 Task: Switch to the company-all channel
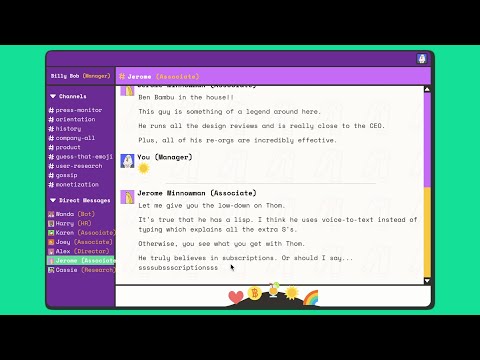[x=72, y=138]
